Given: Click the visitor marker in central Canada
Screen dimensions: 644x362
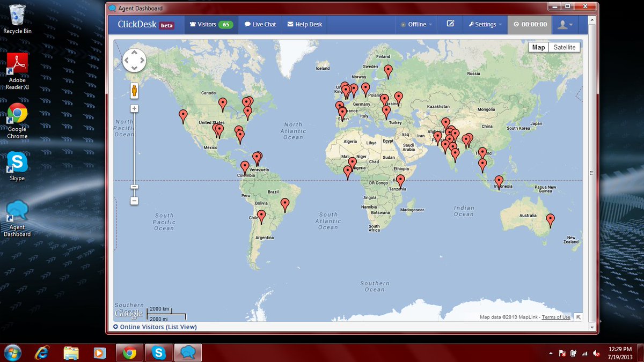Looking at the screenshot, I should tap(222, 105).
